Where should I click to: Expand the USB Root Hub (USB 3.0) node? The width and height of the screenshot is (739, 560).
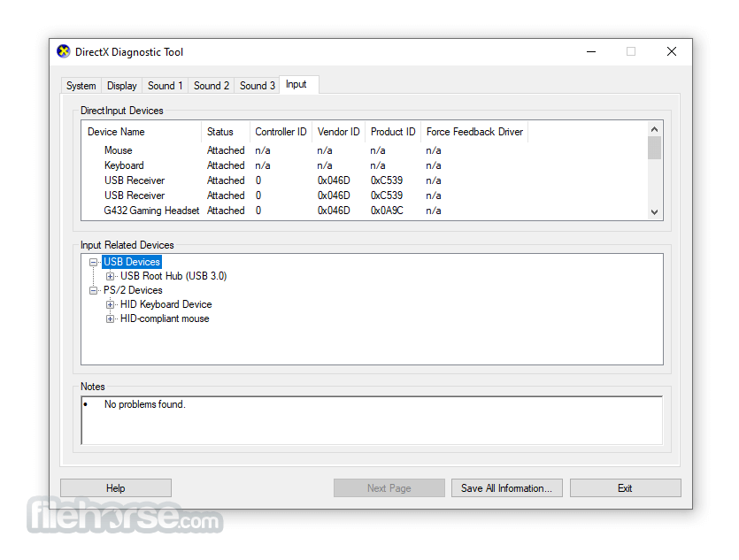110,277
